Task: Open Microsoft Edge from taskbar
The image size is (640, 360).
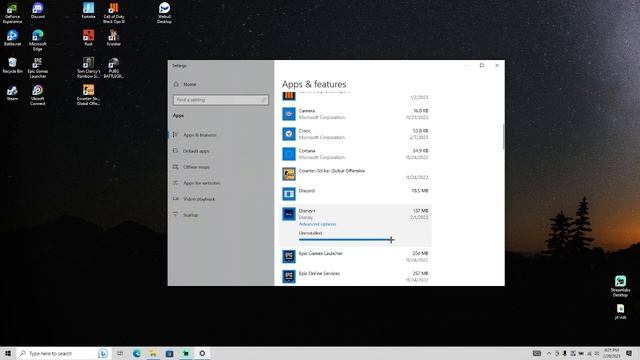Action: 137,353
